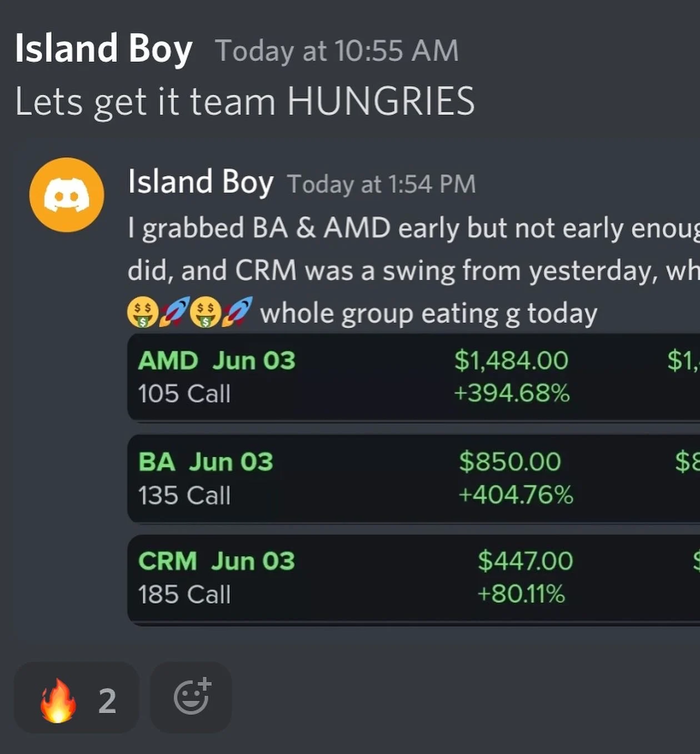Click the Today at 1:54 PM timestamp

click(x=381, y=184)
